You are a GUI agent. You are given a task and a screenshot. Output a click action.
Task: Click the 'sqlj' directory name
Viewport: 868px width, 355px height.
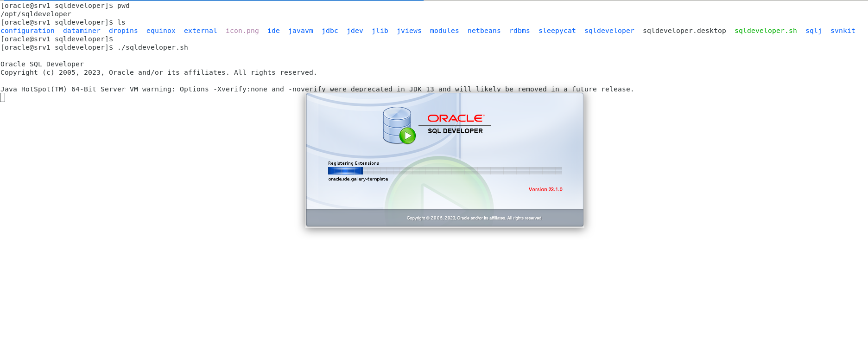813,31
